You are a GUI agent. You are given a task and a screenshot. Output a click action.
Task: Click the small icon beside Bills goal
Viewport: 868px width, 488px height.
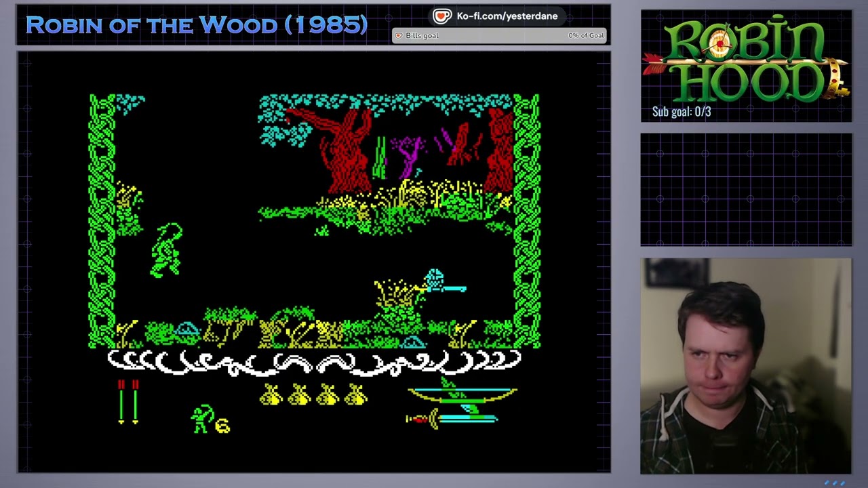click(399, 35)
